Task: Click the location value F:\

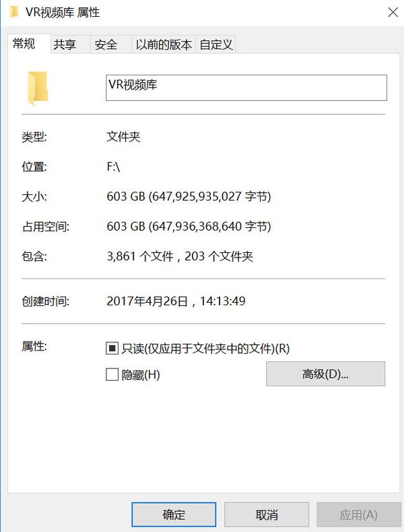Action: click(x=113, y=167)
